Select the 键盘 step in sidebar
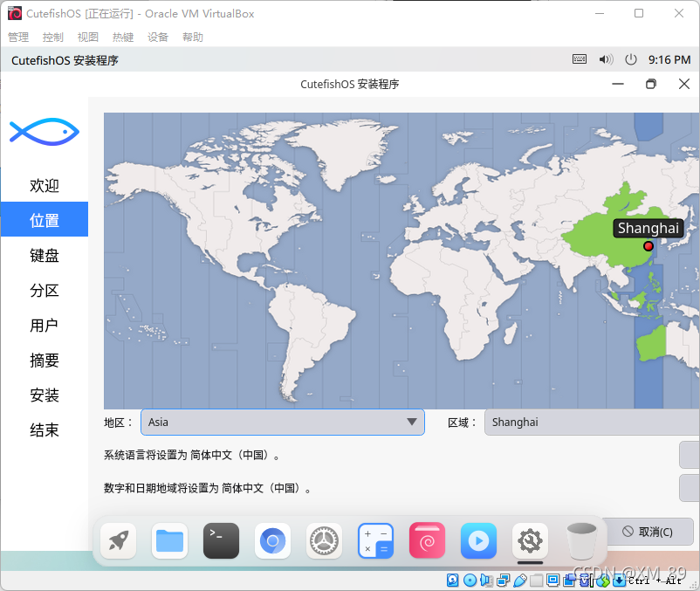Image resolution: width=700 pixels, height=591 pixels. (45, 255)
